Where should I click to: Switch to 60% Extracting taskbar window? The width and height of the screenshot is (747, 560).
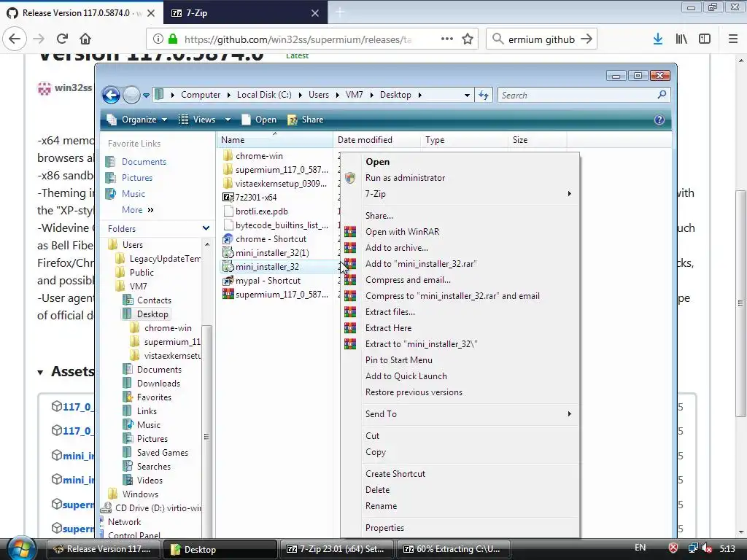pos(454,549)
